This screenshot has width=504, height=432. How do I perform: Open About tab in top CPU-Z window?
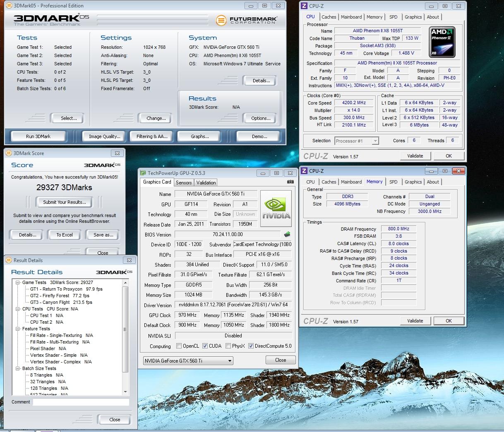[x=433, y=17]
